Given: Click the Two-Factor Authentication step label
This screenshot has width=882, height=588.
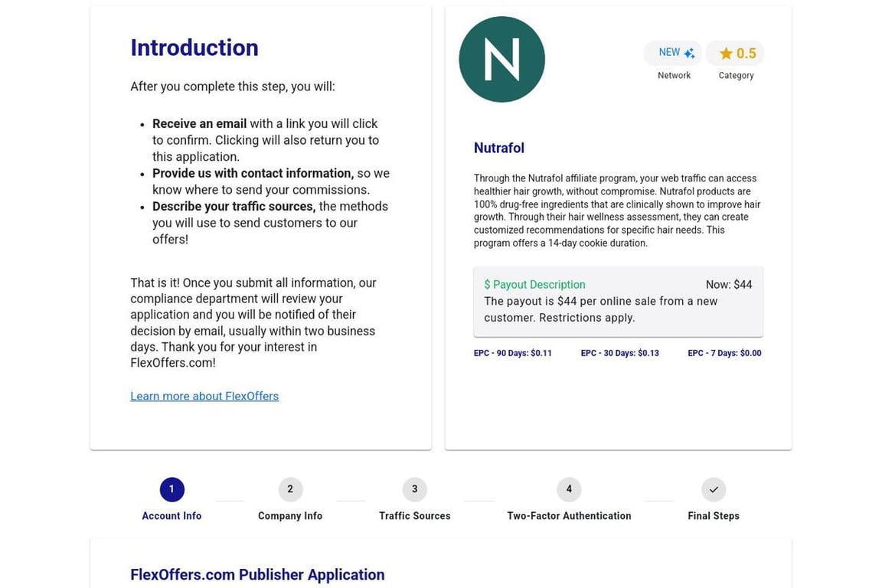Looking at the screenshot, I should [x=569, y=515].
